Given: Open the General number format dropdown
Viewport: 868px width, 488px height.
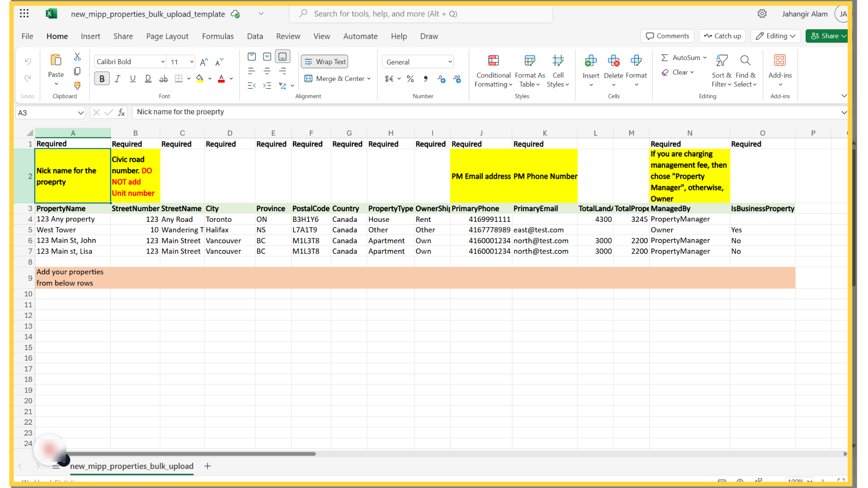Looking at the screenshot, I should tap(418, 62).
